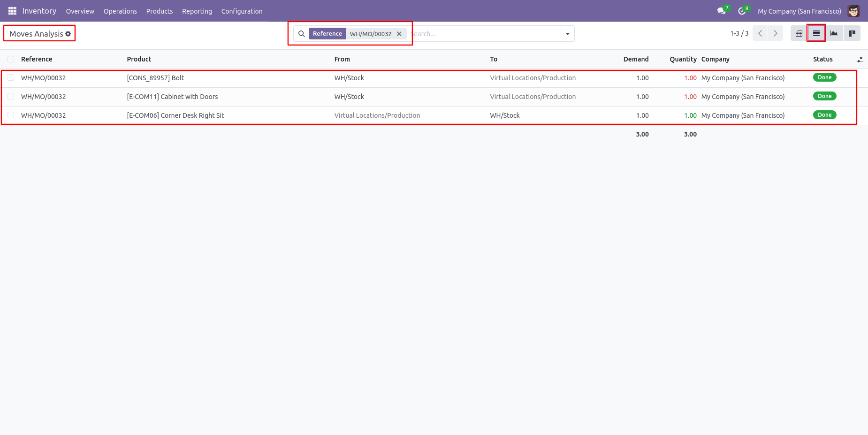Screen dimensions: 868x435
Task: Check the select-all header checkbox
Action: point(11,59)
